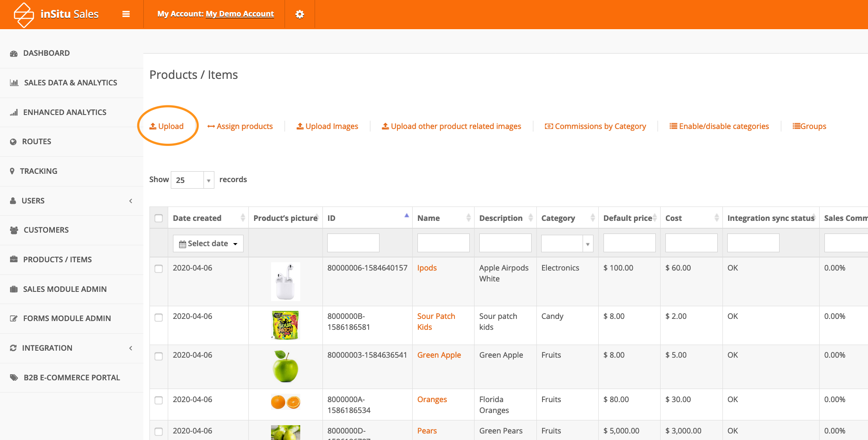This screenshot has height=440, width=868.
Task: Tick the select-all checkbox in table header
Action: 159,218
